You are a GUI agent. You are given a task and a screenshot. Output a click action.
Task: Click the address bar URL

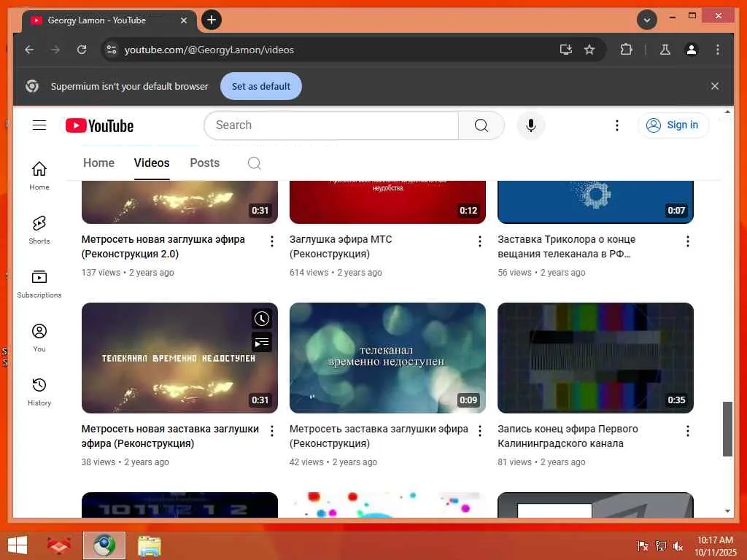click(209, 50)
